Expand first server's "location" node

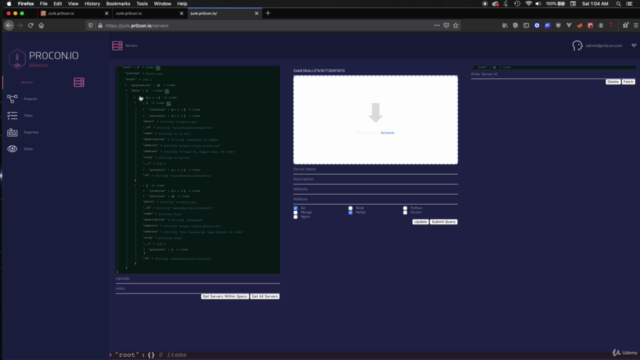[144, 109]
